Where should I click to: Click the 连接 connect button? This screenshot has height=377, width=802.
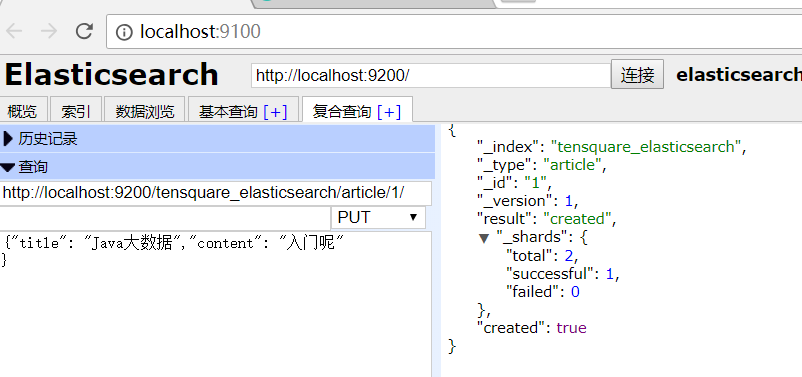[x=637, y=75]
